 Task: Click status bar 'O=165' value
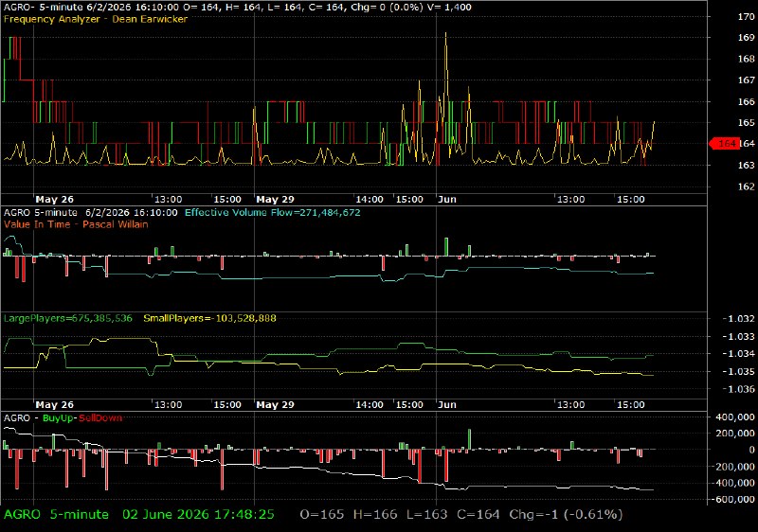click(x=322, y=515)
